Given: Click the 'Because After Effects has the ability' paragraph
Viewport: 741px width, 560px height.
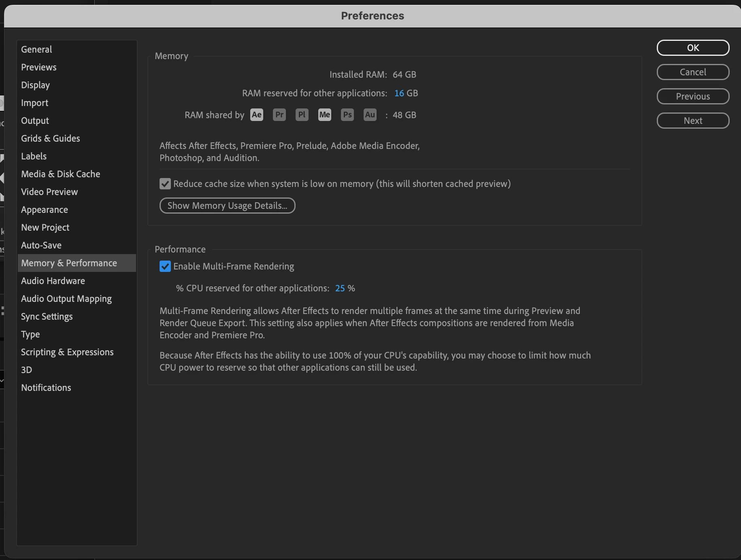Looking at the screenshot, I should 375,361.
